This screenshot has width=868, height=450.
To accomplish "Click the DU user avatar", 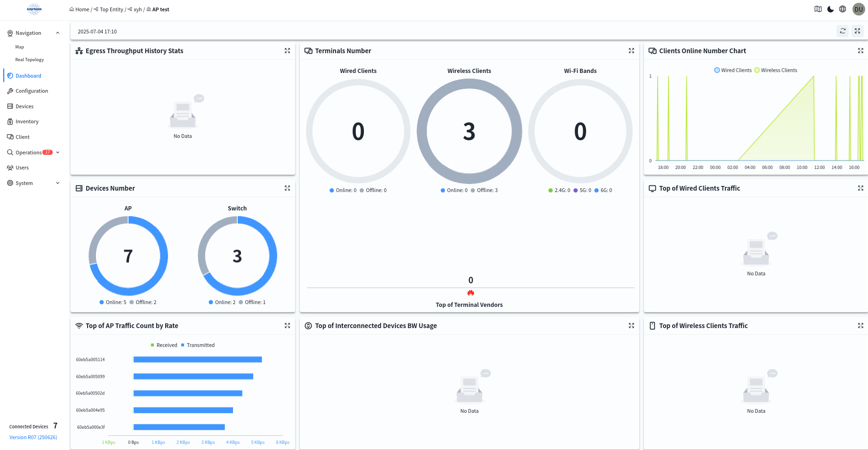I will pyautogui.click(x=859, y=9).
